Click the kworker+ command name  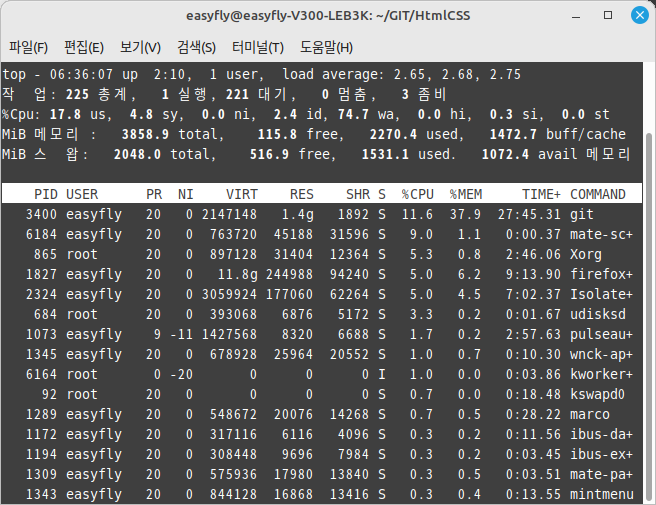(601, 374)
